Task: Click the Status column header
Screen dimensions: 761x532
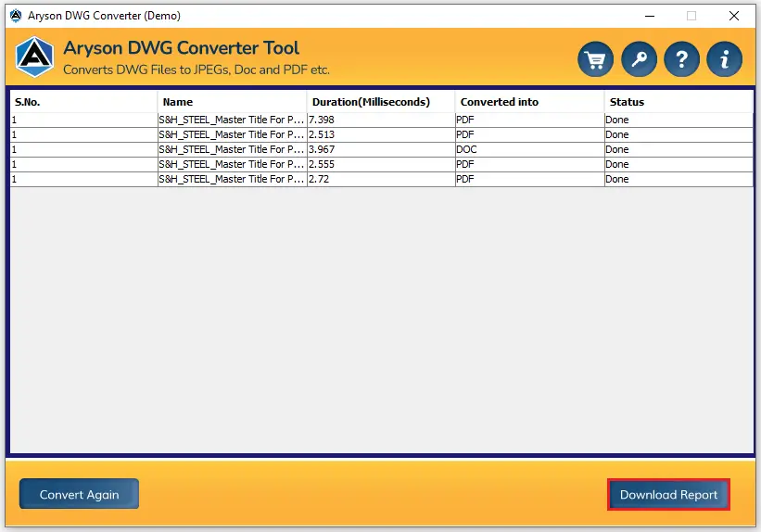Action: point(679,102)
